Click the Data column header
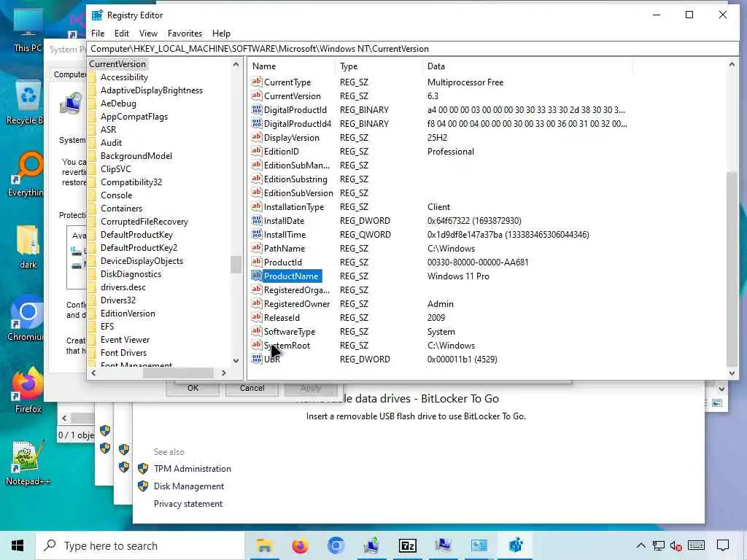This screenshot has height=560, width=747. click(527, 66)
